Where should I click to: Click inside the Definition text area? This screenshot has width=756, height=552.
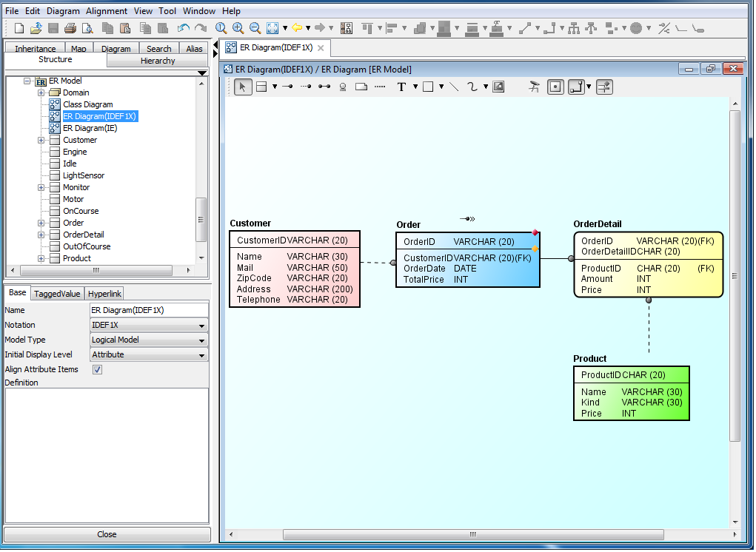click(x=107, y=456)
